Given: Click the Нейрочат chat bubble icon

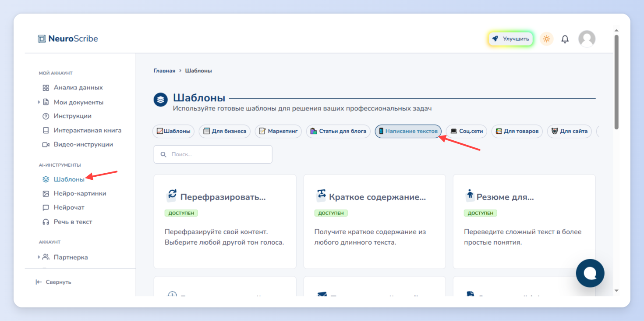Looking at the screenshot, I should pyautogui.click(x=46, y=207).
